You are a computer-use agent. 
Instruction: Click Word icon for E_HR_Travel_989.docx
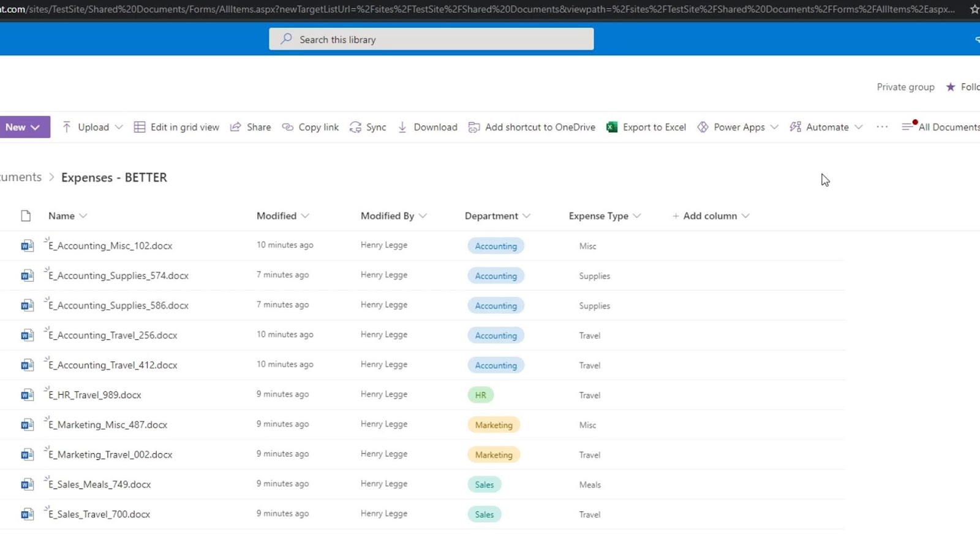tap(27, 395)
